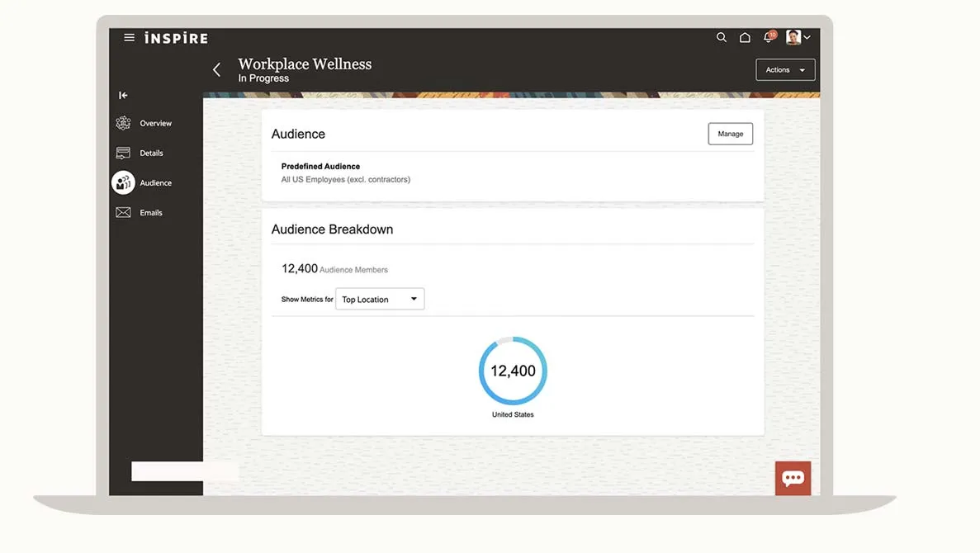Image resolution: width=980 pixels, height=553 pixels.
Task: Click the Overview sidebar icon
Action: 123,123
